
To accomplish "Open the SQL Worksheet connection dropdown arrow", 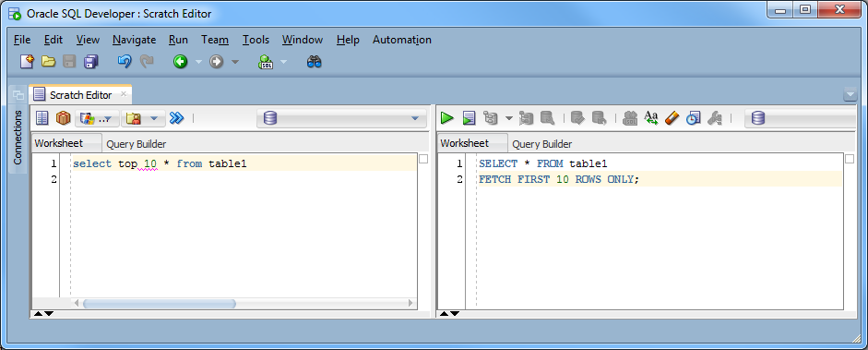I will pos(284,62).
